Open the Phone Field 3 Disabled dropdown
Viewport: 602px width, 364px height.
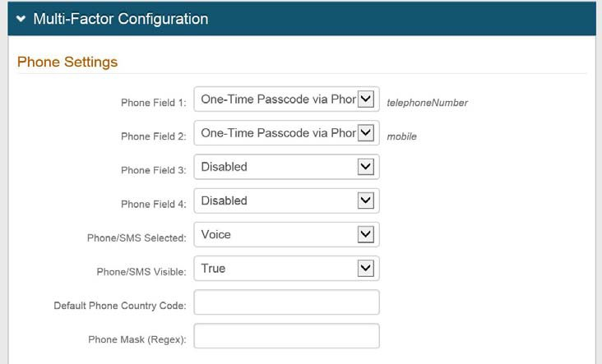pyautogui.click(x=286, y=167)
